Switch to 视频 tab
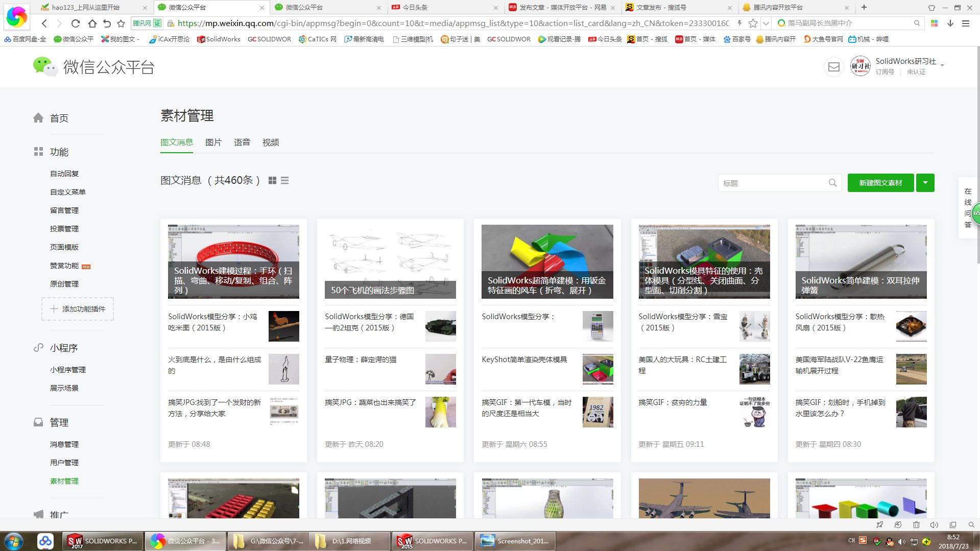Viewport: 980px width, 551px height. [271, 142]
